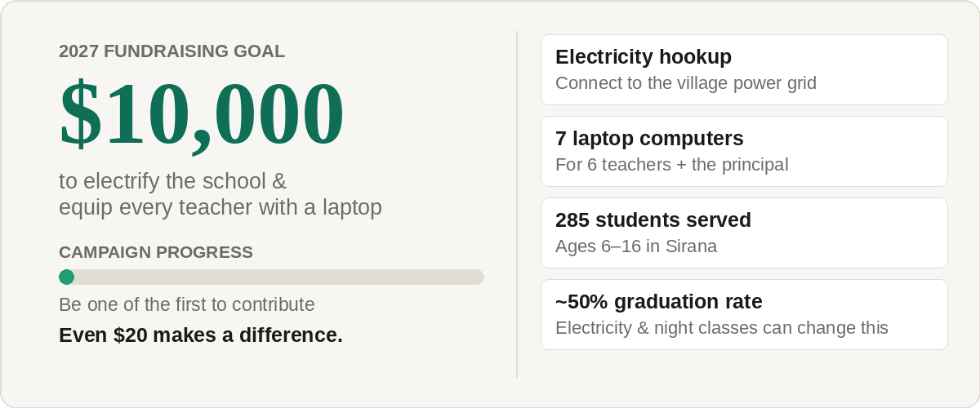980x408 pixels.
Task: Click 'Be one of the first to contribute'
Action: pyautogui.click(x=187, y=304)
